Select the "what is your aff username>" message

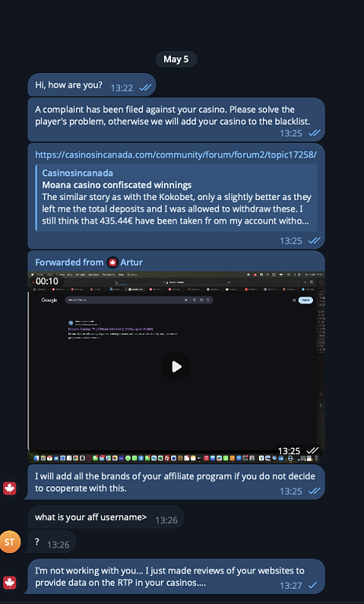point(106,518)
